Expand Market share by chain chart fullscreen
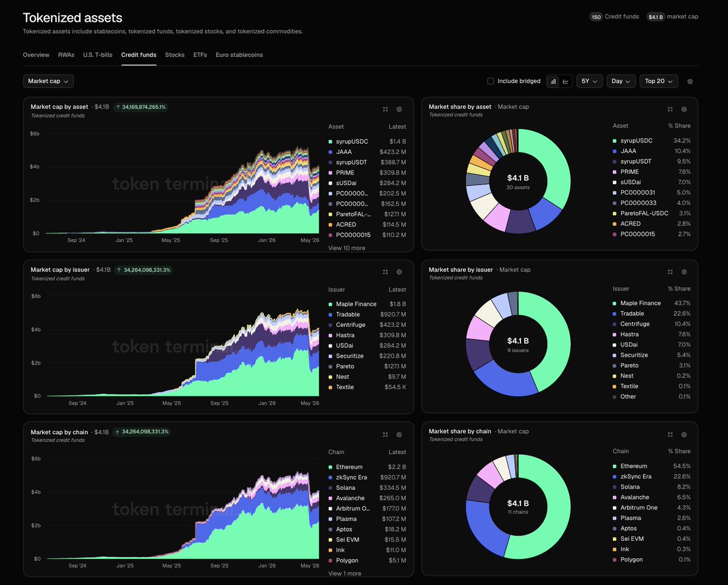Viewport: 728px width, 585px height. [670, 435]
